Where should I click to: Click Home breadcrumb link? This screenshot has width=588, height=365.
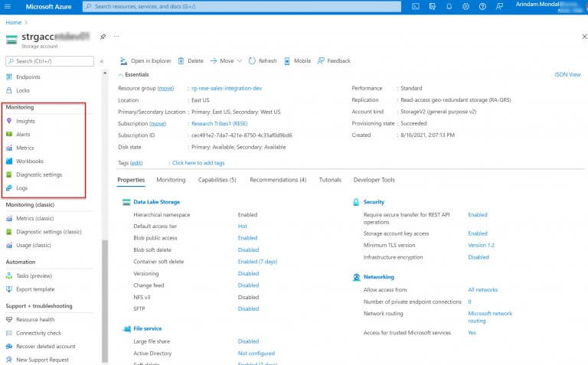click(14, 22)
